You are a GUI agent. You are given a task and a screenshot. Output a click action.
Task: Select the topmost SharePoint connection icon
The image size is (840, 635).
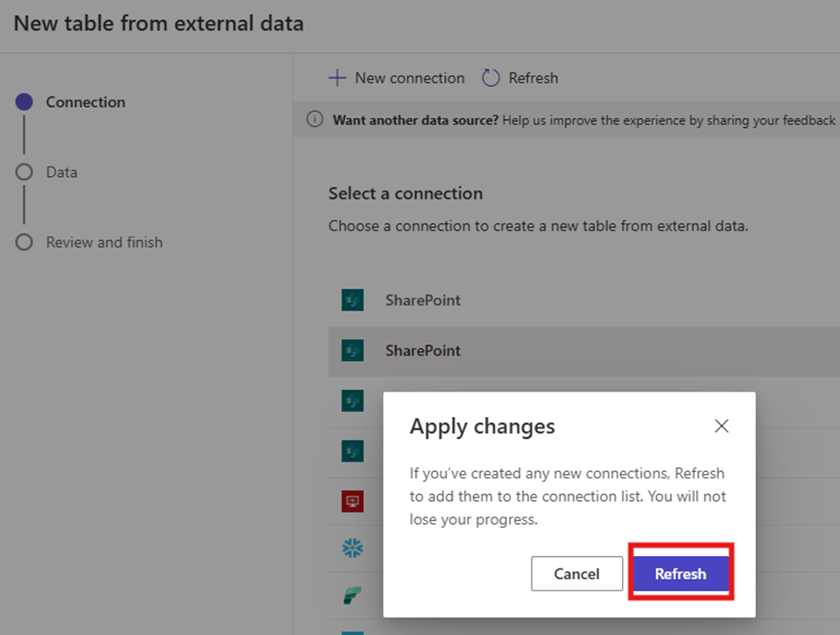[x=352, y=300]
